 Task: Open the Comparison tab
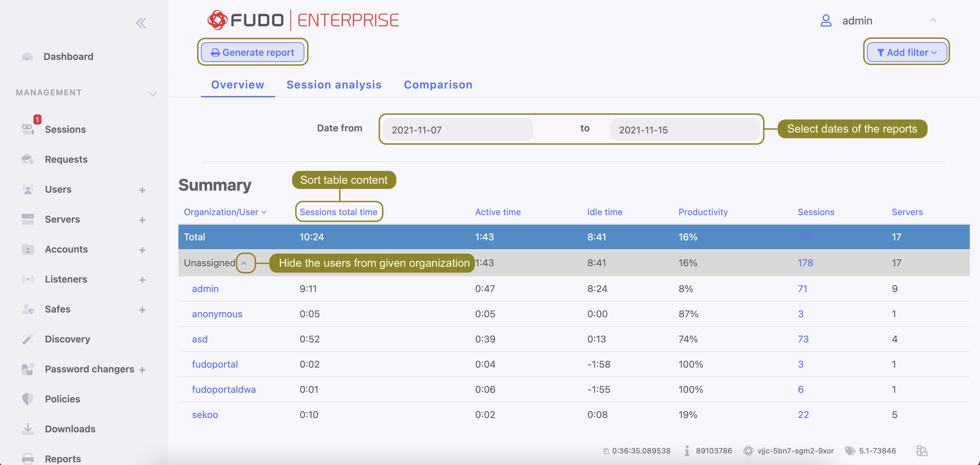tap(438, 84)
